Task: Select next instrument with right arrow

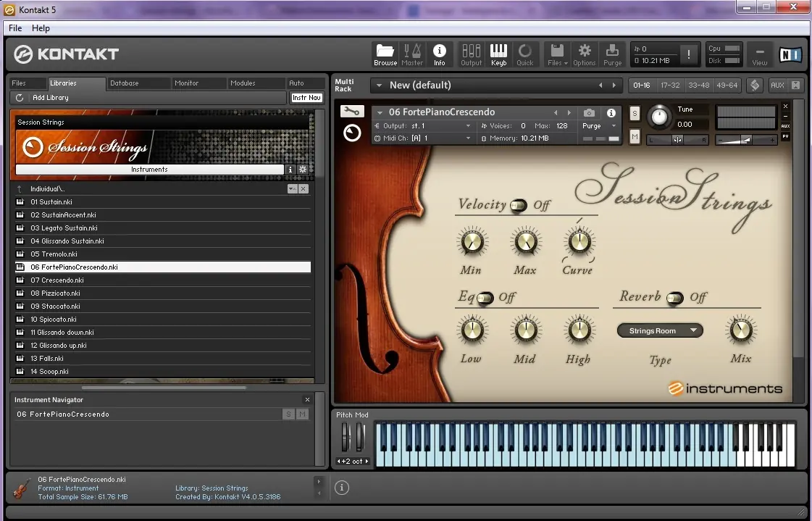Action: (x=569, y=112)
